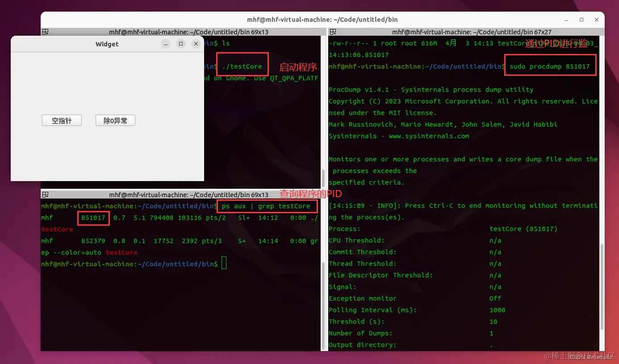Click the Terminator grid icon of top-right pane

[333, 32]
